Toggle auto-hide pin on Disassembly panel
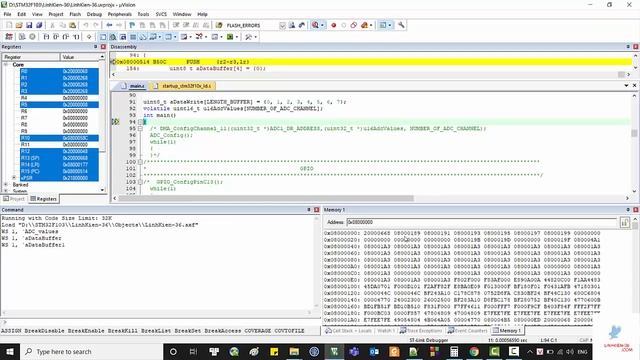The height and width of the screenshot is (360, 640). 628,47
